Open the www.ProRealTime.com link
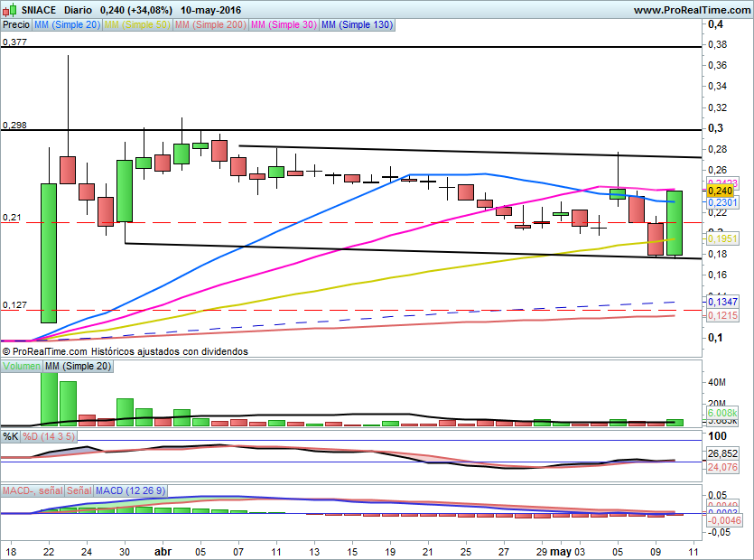 click(692, 9)
